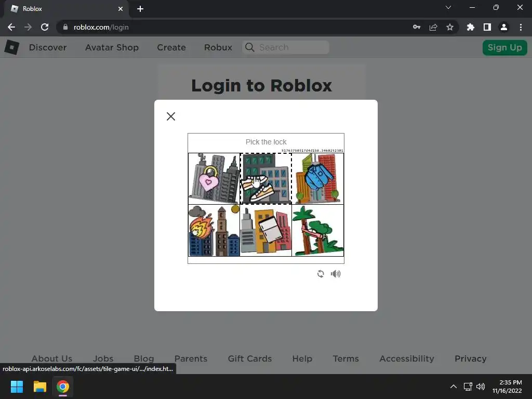Screen dimensions: 532x399
Task: Click the green Sign Up button
Action: point(505,47)
